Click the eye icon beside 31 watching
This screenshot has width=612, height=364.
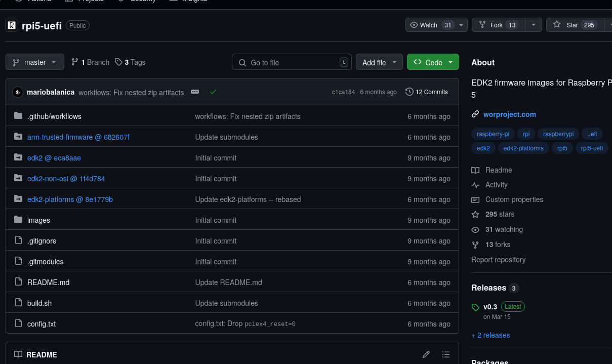click(475, 229)
